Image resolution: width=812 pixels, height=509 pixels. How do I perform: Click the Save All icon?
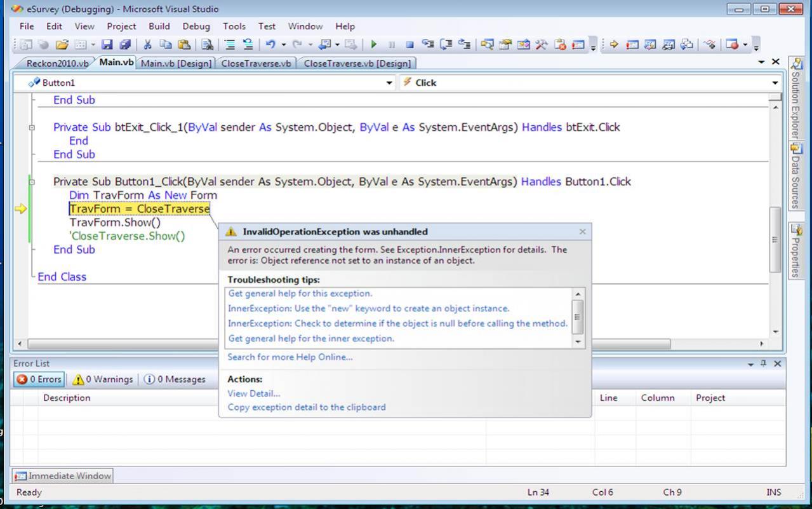click(x=124, y=44)
